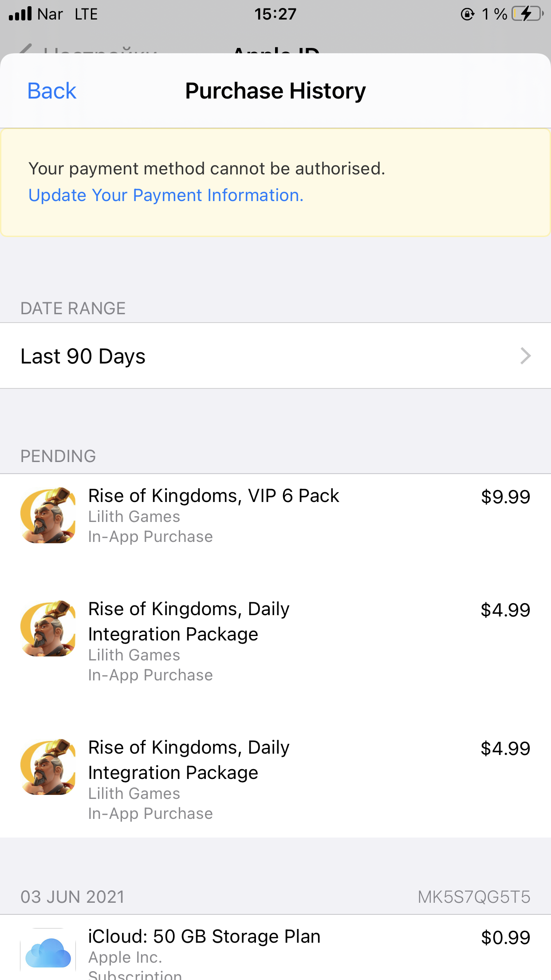Tap the Purchase History title
Screen dimensions: 551x980
click(275, 91)
